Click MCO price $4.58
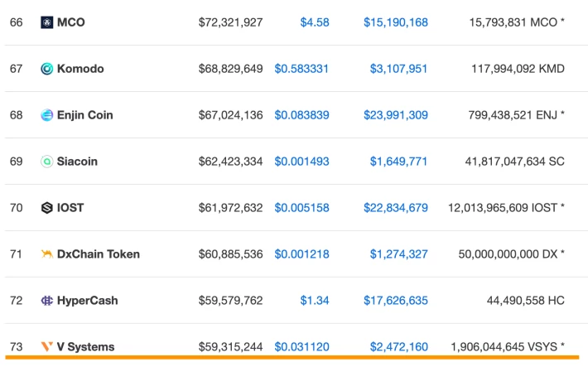Viewport: 588px width, 367px height. pyautogui.click(x=315, y=22)
